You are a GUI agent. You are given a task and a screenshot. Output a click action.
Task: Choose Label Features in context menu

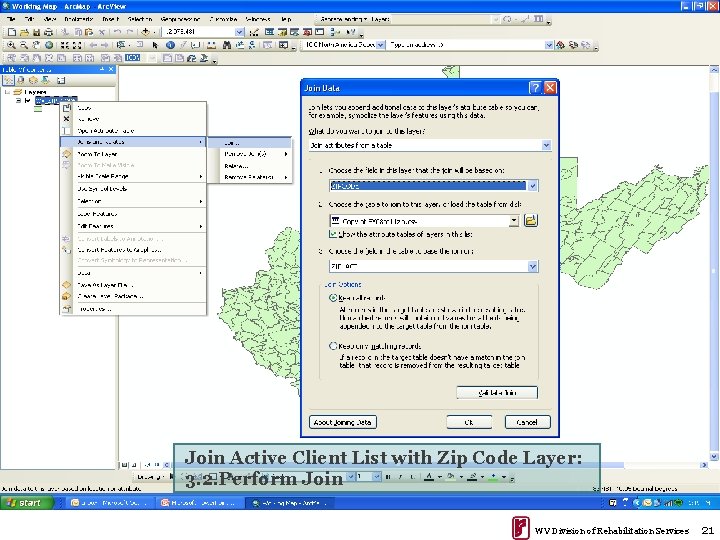133,214
